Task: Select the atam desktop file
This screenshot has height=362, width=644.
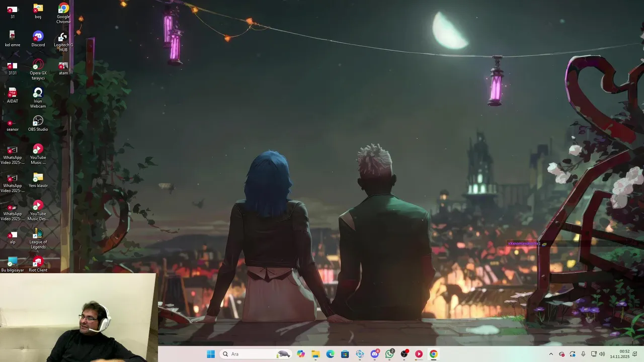Action: [63, 67]
